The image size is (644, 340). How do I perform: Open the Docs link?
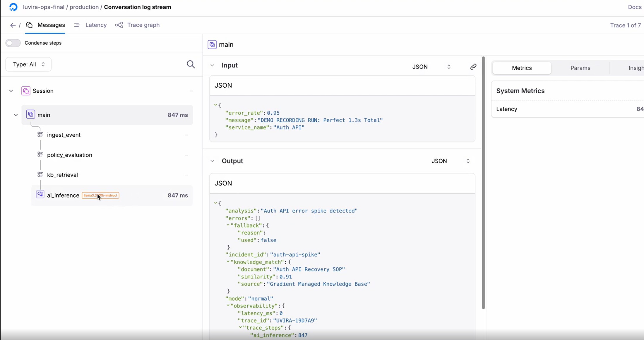click(634, 7)
